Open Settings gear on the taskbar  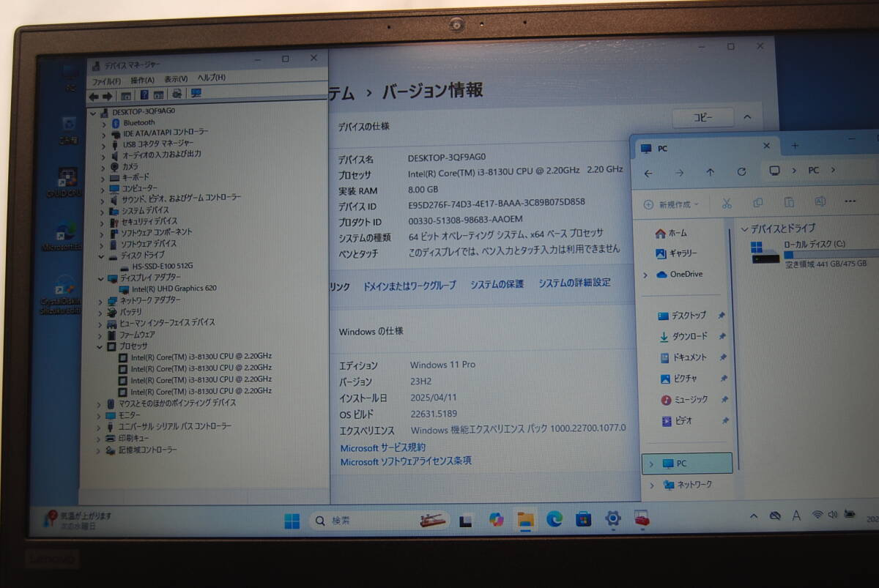pos(613,518)
